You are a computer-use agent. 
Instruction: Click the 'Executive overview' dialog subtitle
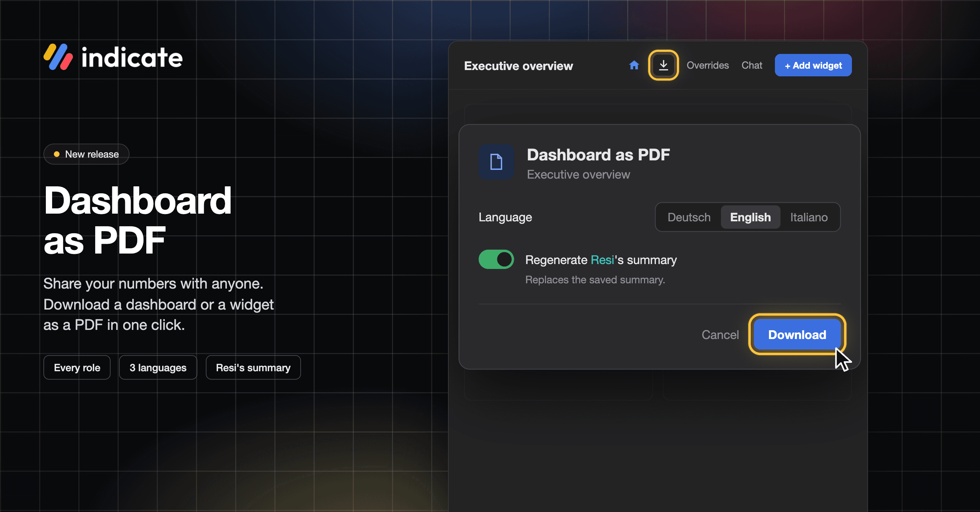click(578, 175)
